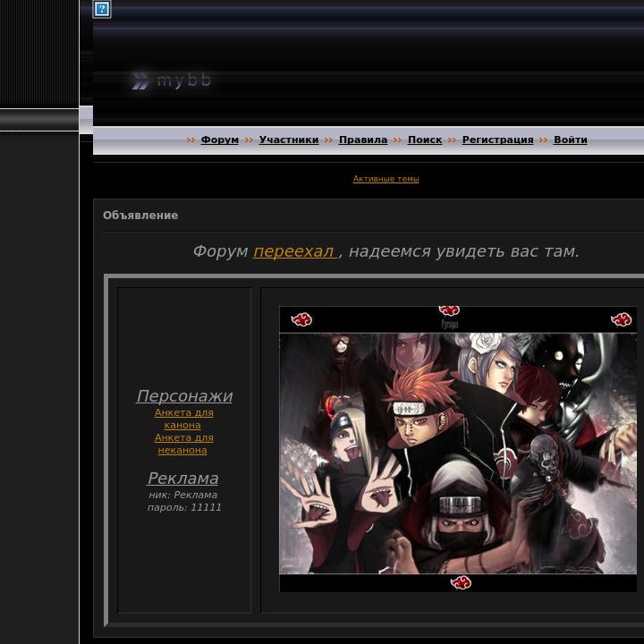
Task: Click Войти to log in
Action: pyautogui.click(x=570, y=140)
